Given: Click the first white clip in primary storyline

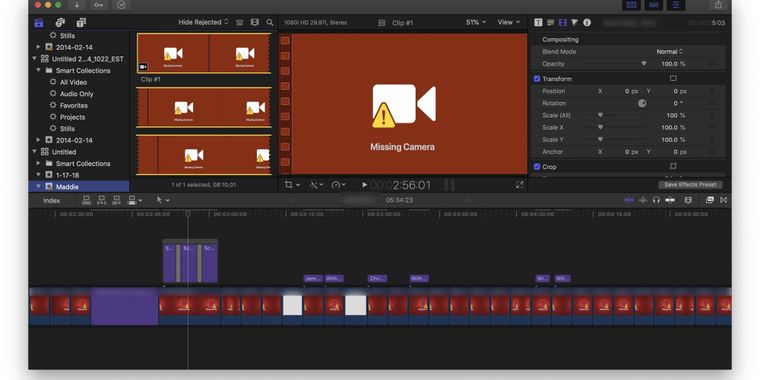Looking at the screenshot, I should pyautogui.click(x=292, y=305).
